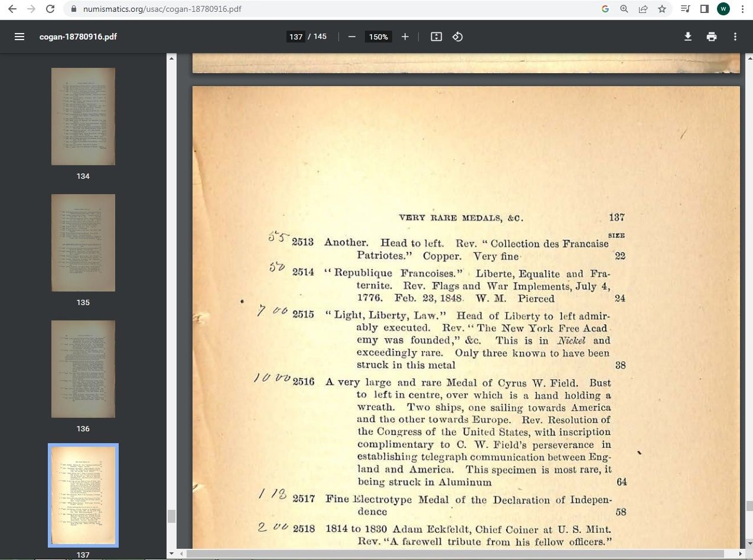The height and width of the screenshot is (560, 753).
Task: Open the Chrome three-dot menu
Action: coord(741,9)
